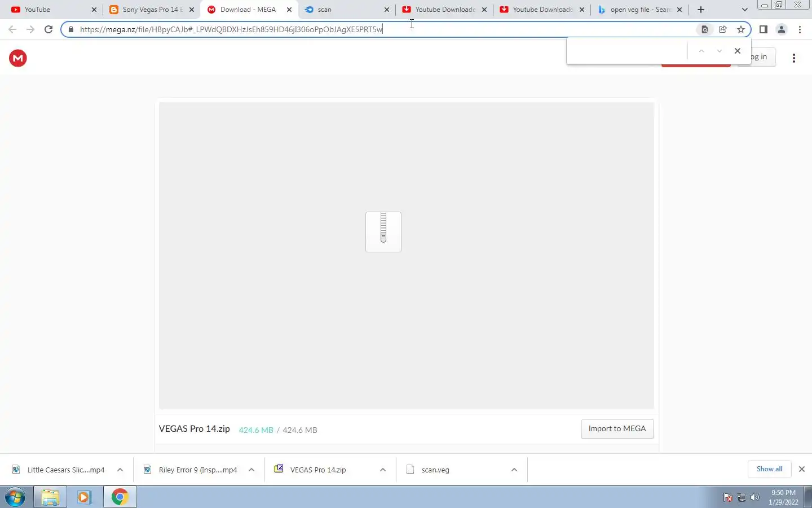Close the find bar
This screenshot has height=508, width=812.
click(738, 51)
